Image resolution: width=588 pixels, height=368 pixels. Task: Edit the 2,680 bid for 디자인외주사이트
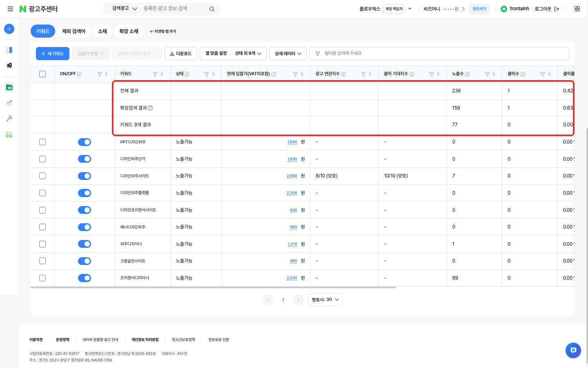tap(292, 176)
